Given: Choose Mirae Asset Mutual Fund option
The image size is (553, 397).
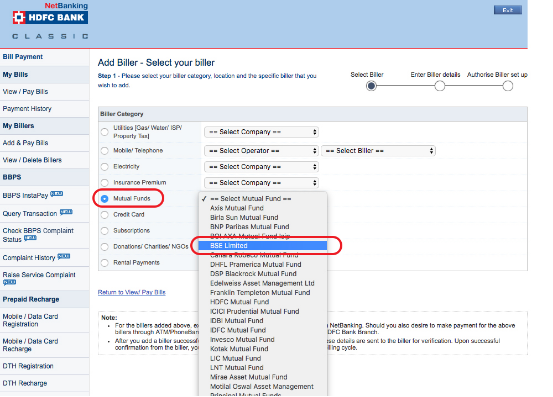Looking at the screenshot, I should click(263, 377).
